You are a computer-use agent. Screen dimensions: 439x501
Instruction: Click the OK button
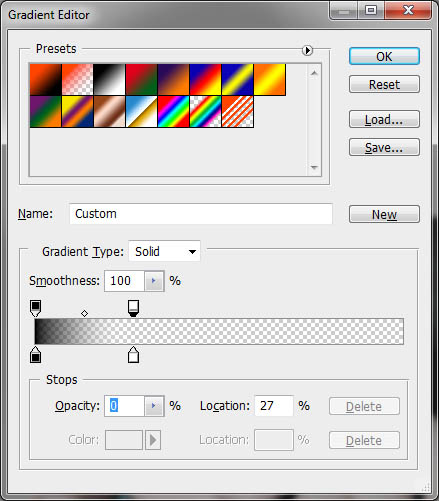(x=384, y=56)
